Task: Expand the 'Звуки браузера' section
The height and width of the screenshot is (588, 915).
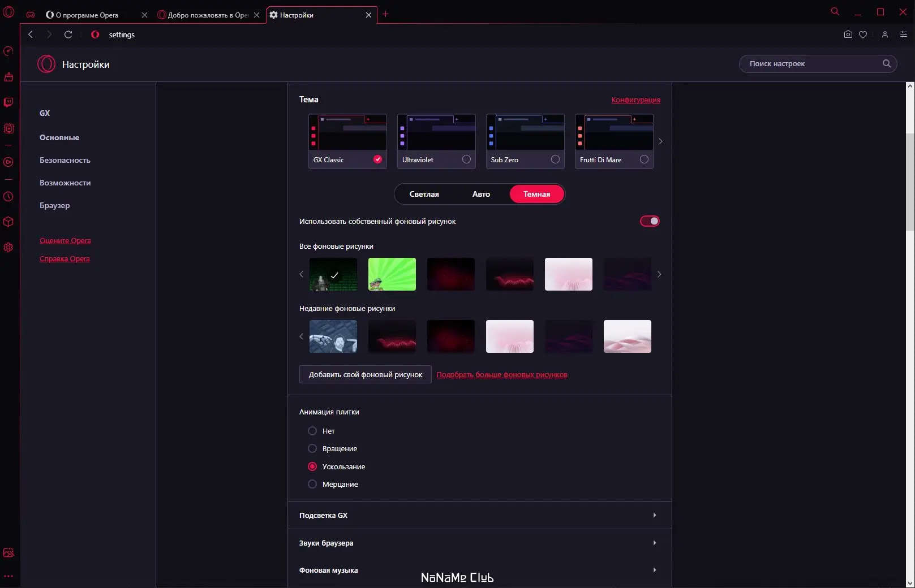Action: (480, 543)
